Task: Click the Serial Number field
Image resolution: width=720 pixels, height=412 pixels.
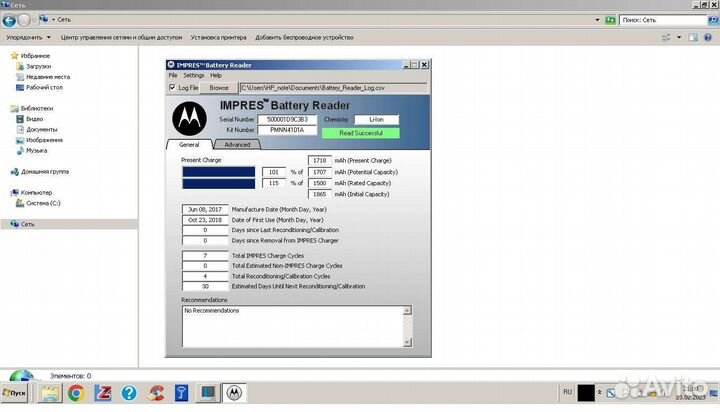Action: tap(288, 119)
